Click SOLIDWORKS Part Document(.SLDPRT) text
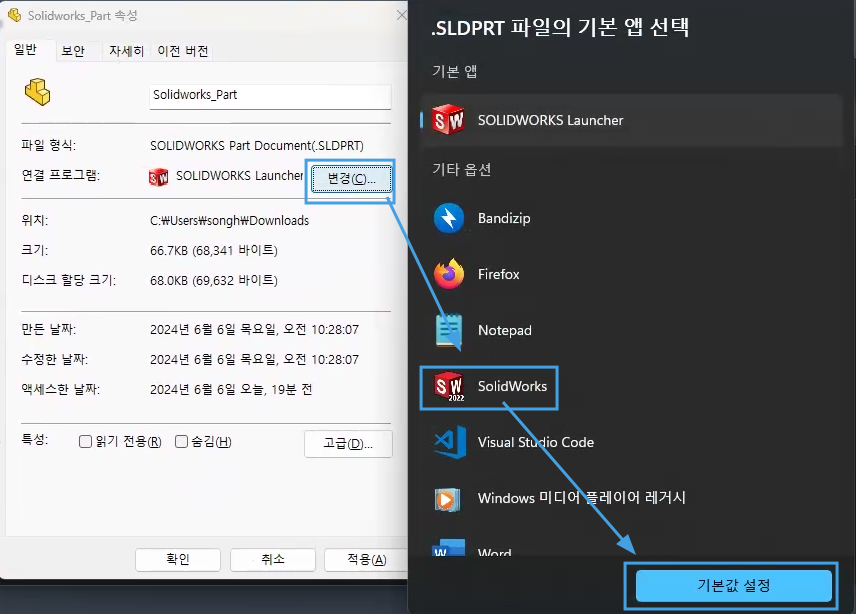The width and height of the screenshot is (856, 614). [x=257, y=146]
